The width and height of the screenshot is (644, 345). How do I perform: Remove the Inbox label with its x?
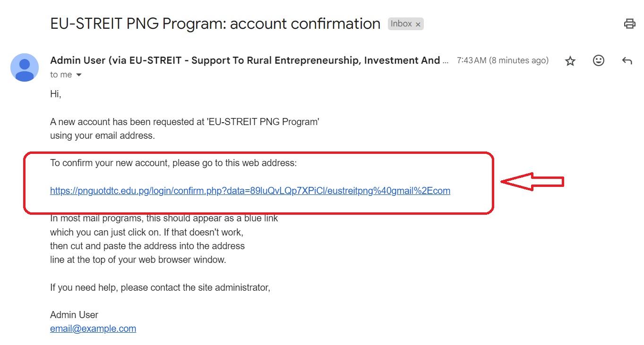click(x=418, y=25)
